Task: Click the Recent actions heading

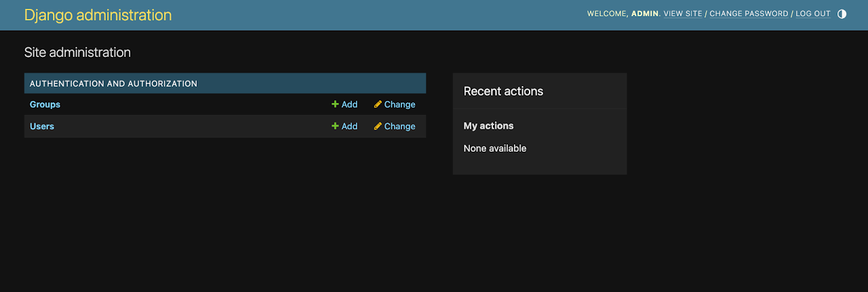Action: pyautogui.click(x=503, y=91)
